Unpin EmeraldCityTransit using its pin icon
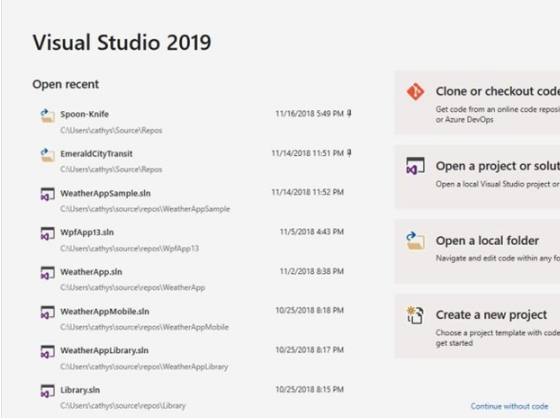Screen dimensions: 560x418 [x=349, y=153]
